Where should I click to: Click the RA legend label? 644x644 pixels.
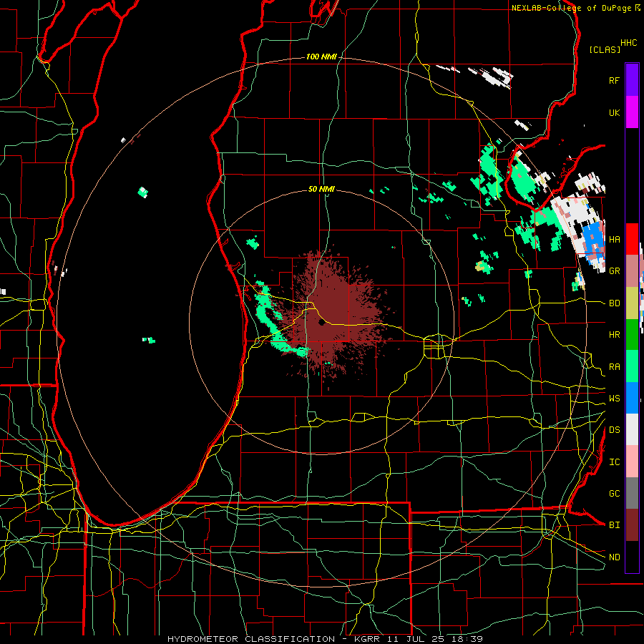coord(614,367)
